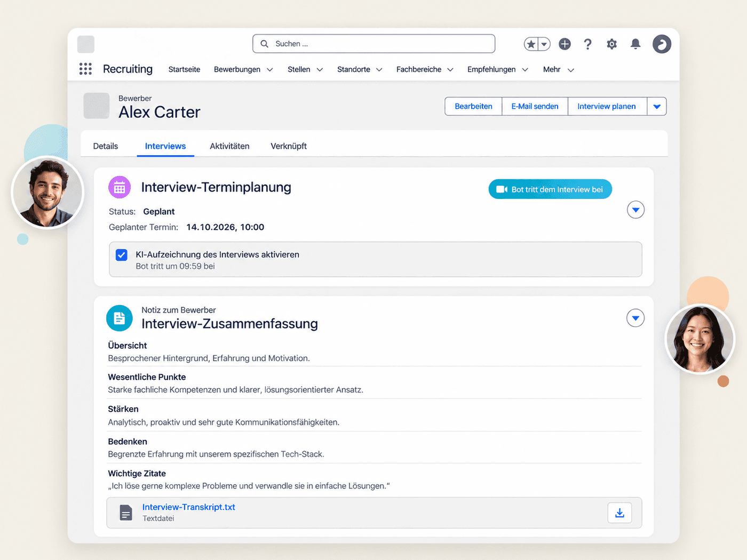747x560 pixels.
Task: Click the Bedenken heading
Action: click(x=128, y=442)
